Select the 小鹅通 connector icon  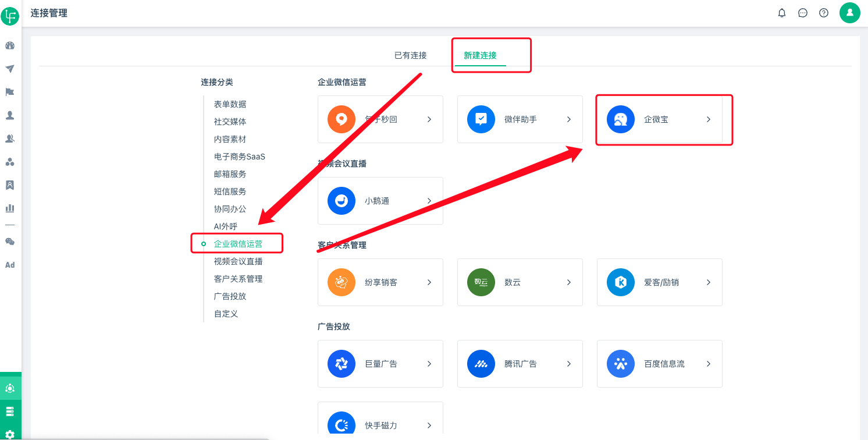[x=341, y=201]
